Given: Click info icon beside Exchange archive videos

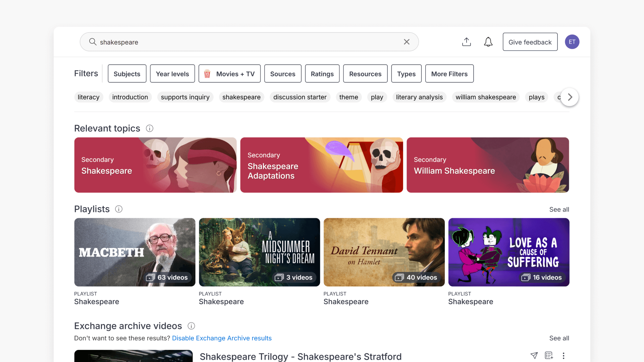Looking at the screenshot, I should click(191, 326).
